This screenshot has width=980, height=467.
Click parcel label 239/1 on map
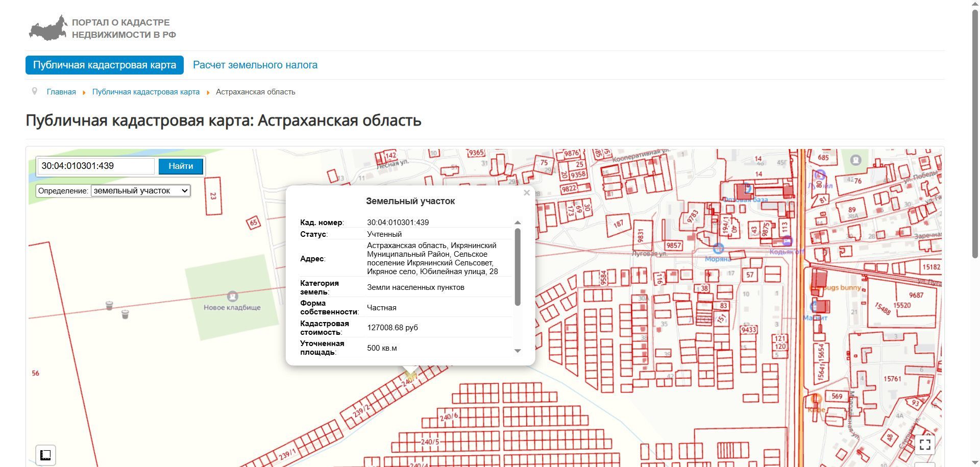click(x=287, y=454)
